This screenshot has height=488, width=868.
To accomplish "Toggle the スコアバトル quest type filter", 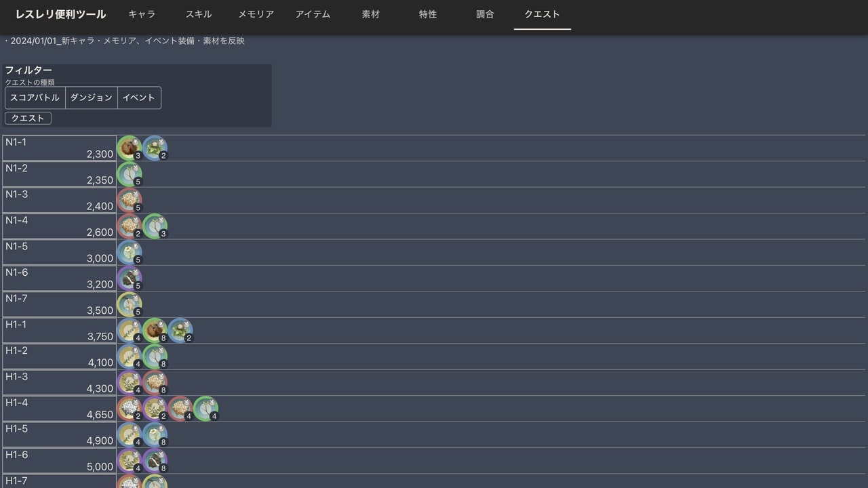I will click(x=35, y=98).
